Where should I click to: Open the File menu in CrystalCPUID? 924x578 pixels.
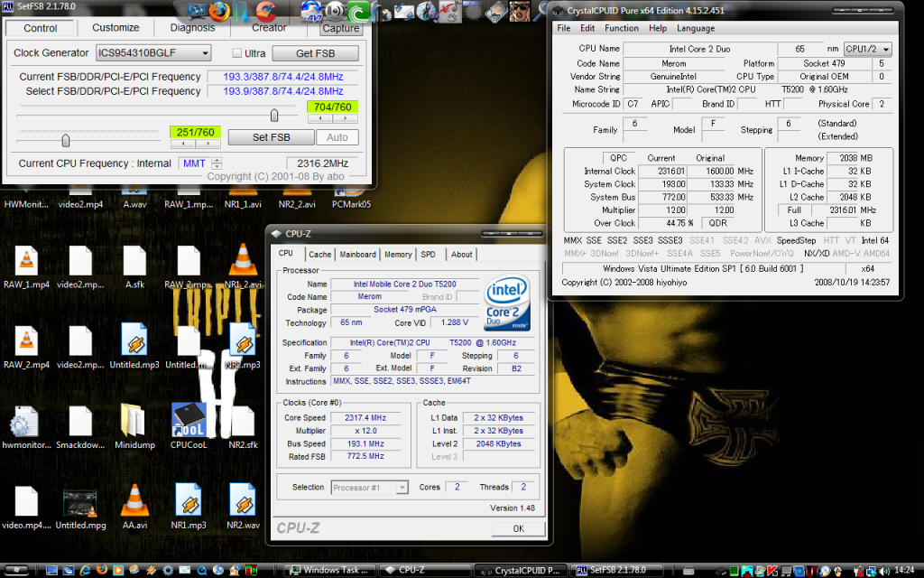[x=564, y=28]
